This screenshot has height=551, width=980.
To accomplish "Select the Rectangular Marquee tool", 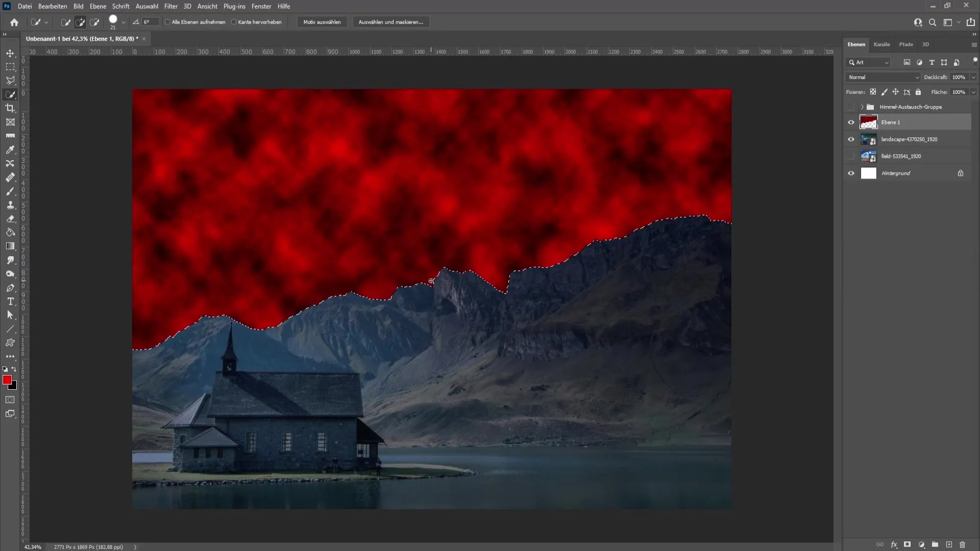I will (10, 67).
